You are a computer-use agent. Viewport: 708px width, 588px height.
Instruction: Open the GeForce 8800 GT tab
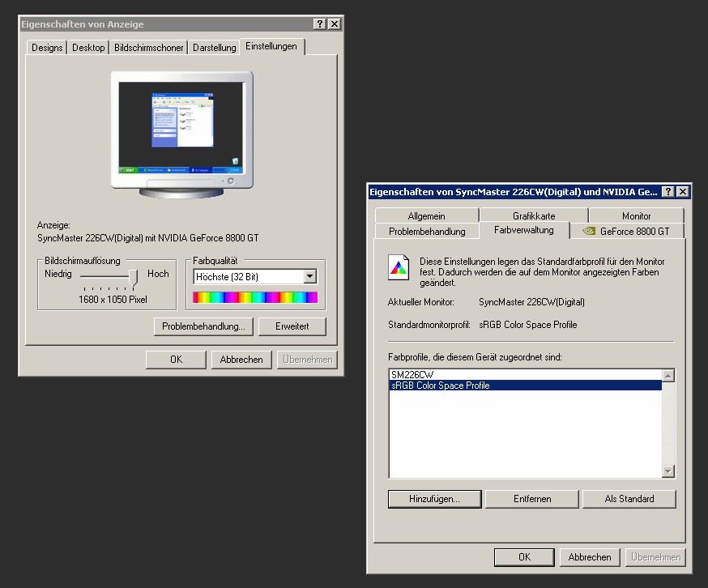(x=627, y=231)
